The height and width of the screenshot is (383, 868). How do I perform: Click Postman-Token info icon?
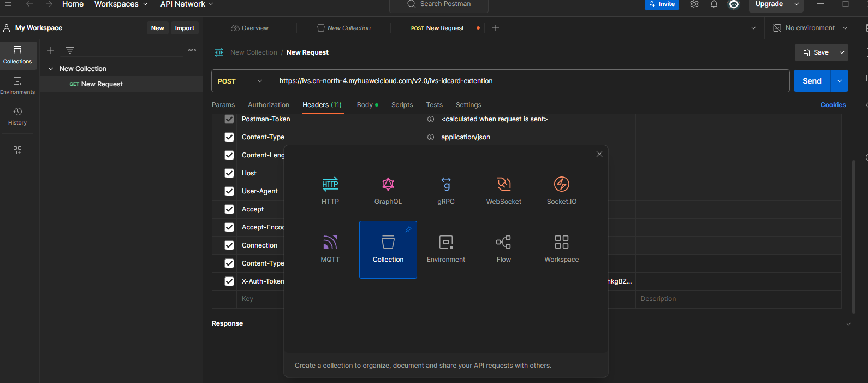[431, 119]
